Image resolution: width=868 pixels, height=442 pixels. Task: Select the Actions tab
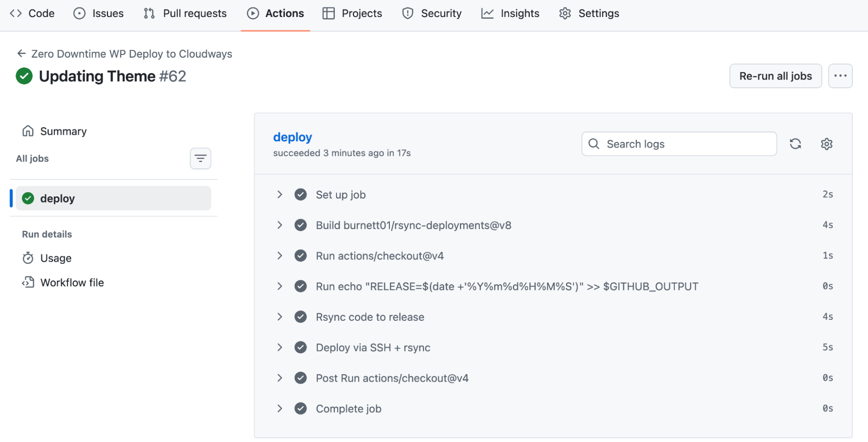pos(275,13)
